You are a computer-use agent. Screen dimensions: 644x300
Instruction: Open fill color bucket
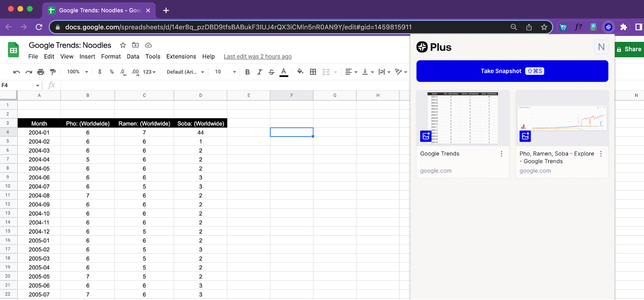point(300,72)
